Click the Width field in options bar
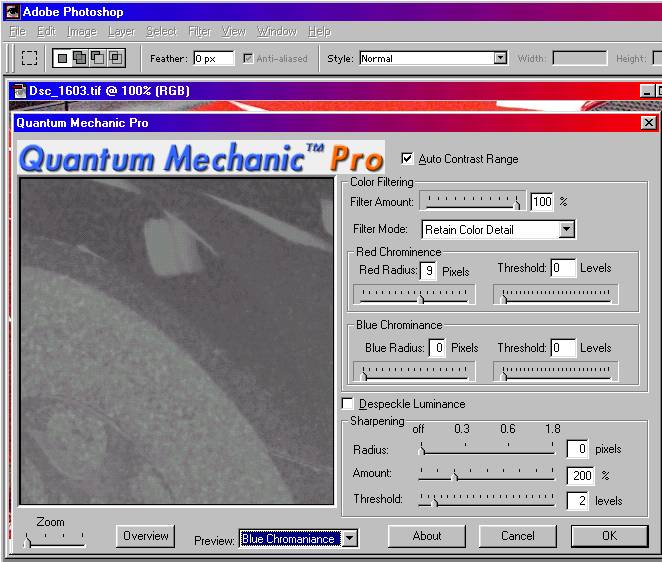The width and height of the screenshot is (662, 562). pyautogui.click(x=580, y=58)
